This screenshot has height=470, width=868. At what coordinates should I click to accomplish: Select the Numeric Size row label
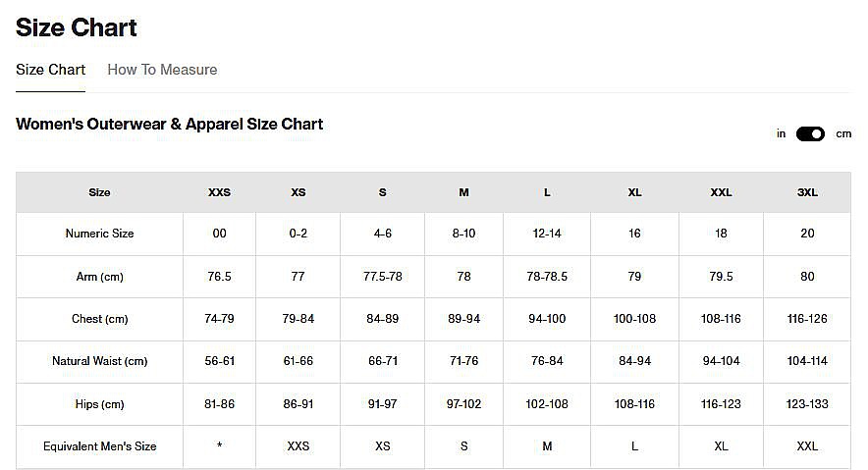click(99, 234)
